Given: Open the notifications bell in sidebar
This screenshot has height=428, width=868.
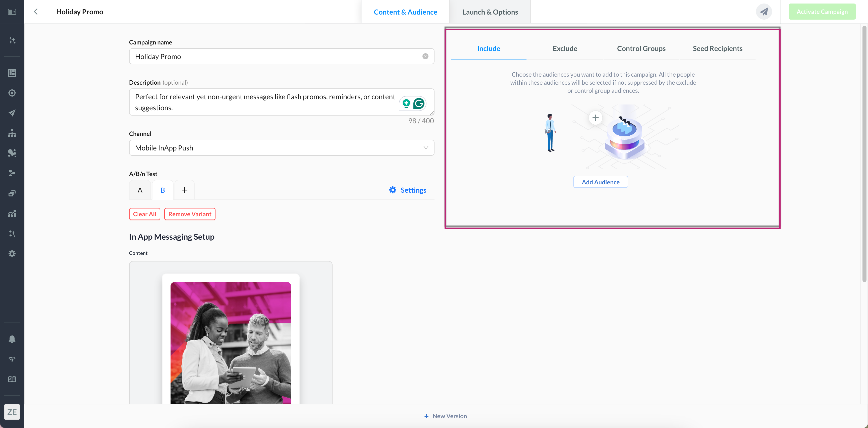Looking at the screenshot, I should coord(12,339).
